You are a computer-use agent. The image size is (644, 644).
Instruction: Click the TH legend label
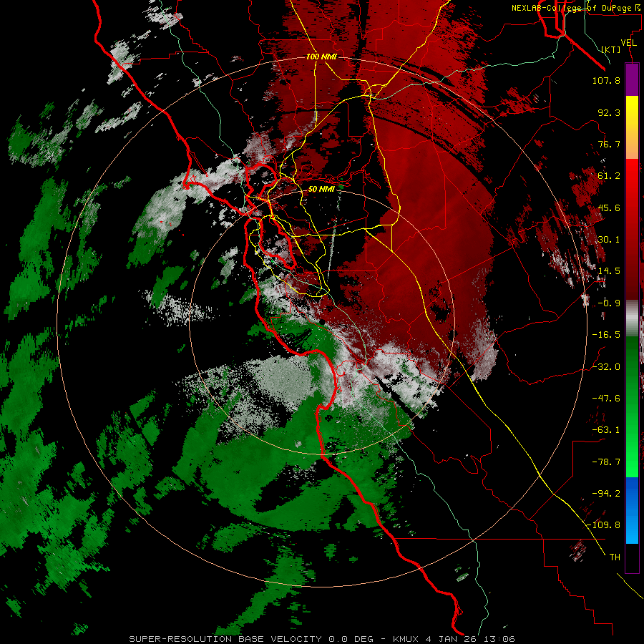(x=615, y=557)
